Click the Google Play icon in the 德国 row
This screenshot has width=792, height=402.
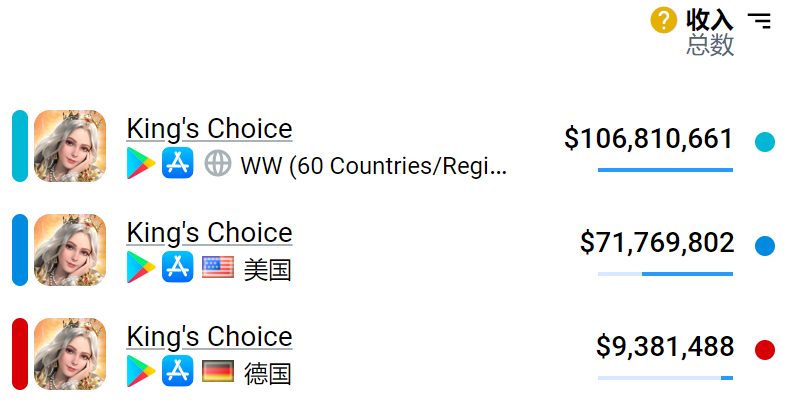[x=141, y=371]
